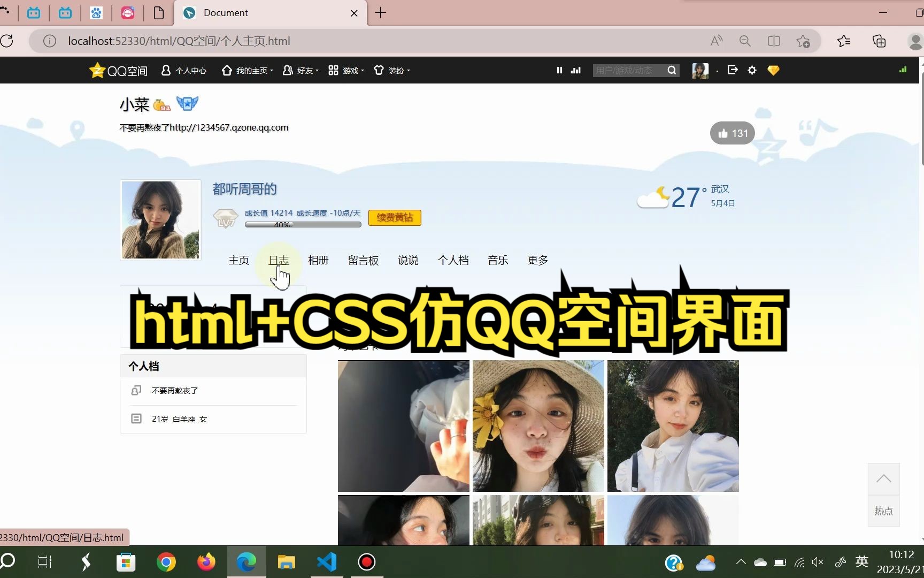Click the green signal bars icon
The height and width of the screenshot is (578, 924).
(x=903, y=70)
